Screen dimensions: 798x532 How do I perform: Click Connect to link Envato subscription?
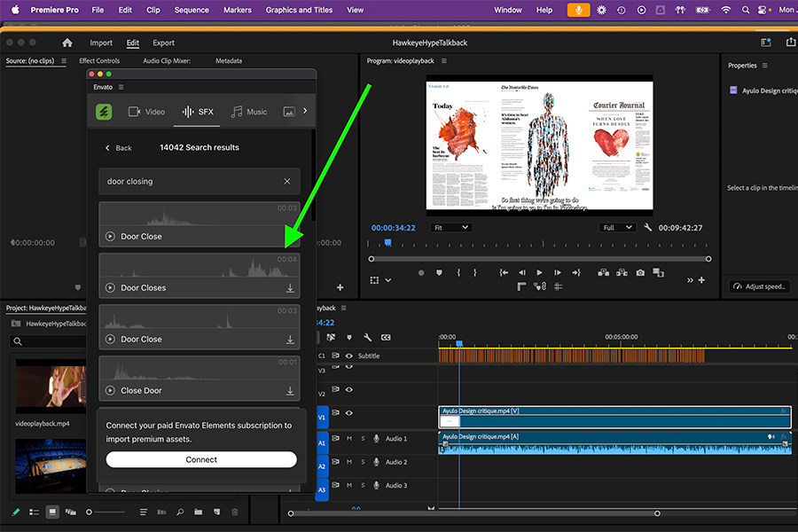point(201,459)
